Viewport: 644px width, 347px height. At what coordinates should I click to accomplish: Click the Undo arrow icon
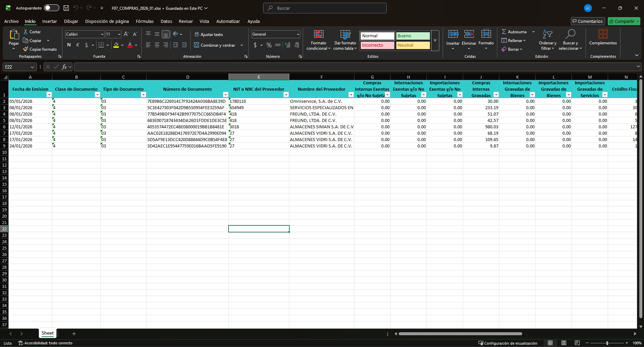tap(76, 8)
